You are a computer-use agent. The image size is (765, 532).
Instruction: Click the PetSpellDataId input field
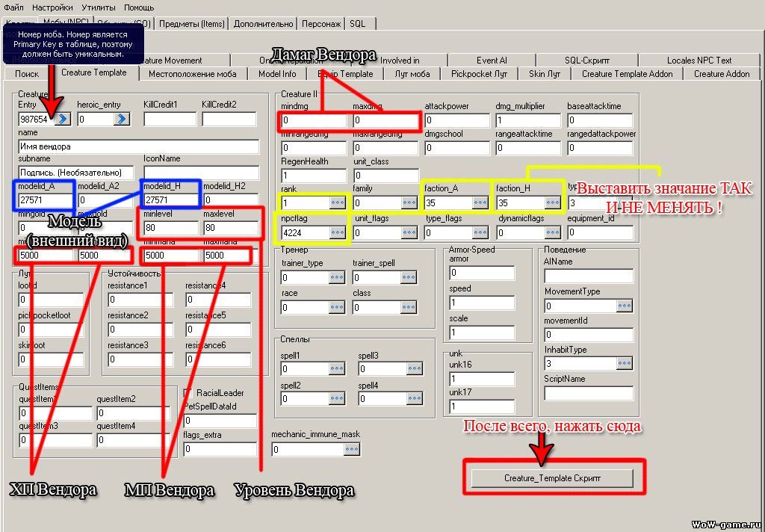(x=220, y=420)
